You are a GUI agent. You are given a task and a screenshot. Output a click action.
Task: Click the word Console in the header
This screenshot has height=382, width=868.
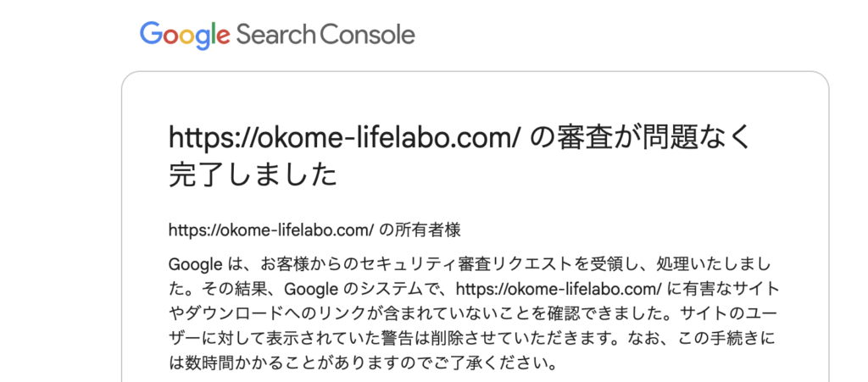click(368, 34)
